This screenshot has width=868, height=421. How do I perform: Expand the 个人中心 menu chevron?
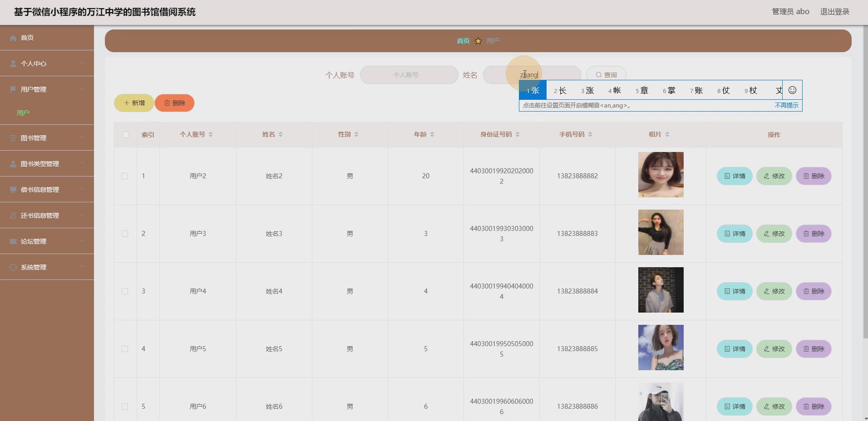pos(82,63)
